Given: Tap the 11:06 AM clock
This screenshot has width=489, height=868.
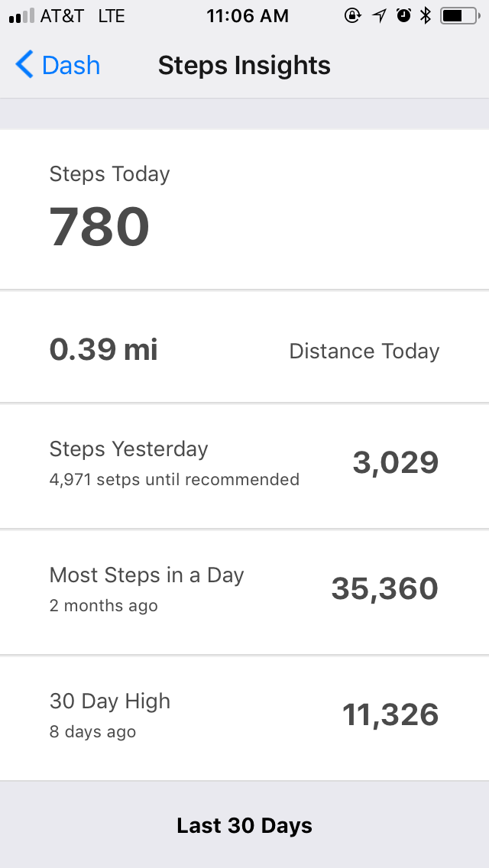Looking at the screenshot, I should point(248,16).
